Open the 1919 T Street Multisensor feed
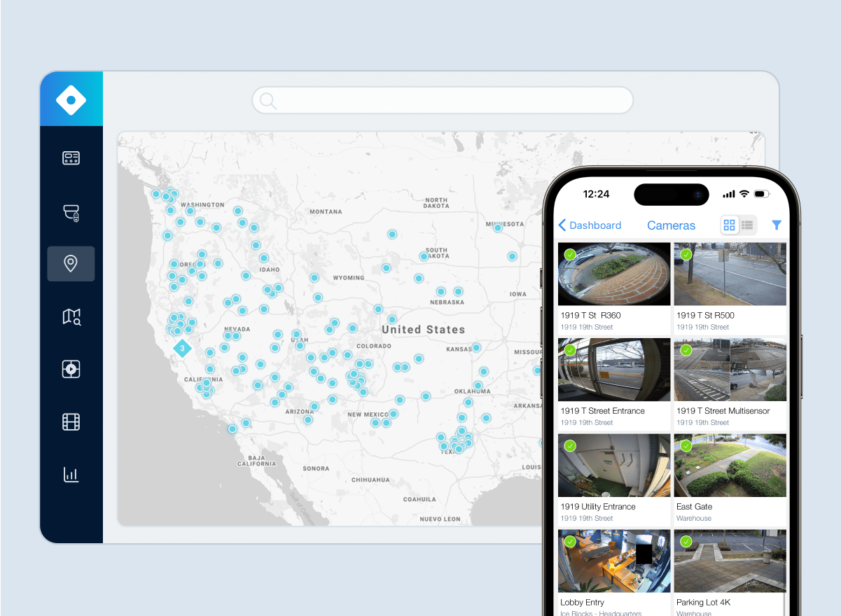Image resolution: width=841 pixels, height=616 pixels. point(730,370)
